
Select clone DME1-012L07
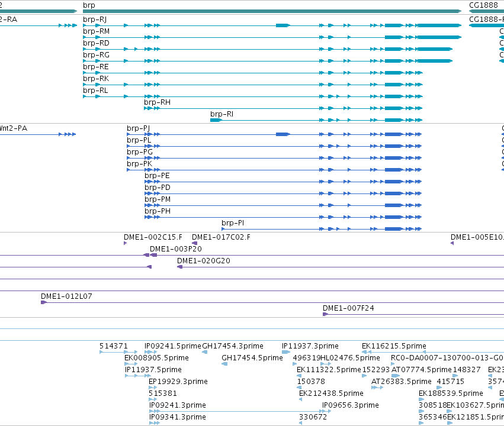66,296
